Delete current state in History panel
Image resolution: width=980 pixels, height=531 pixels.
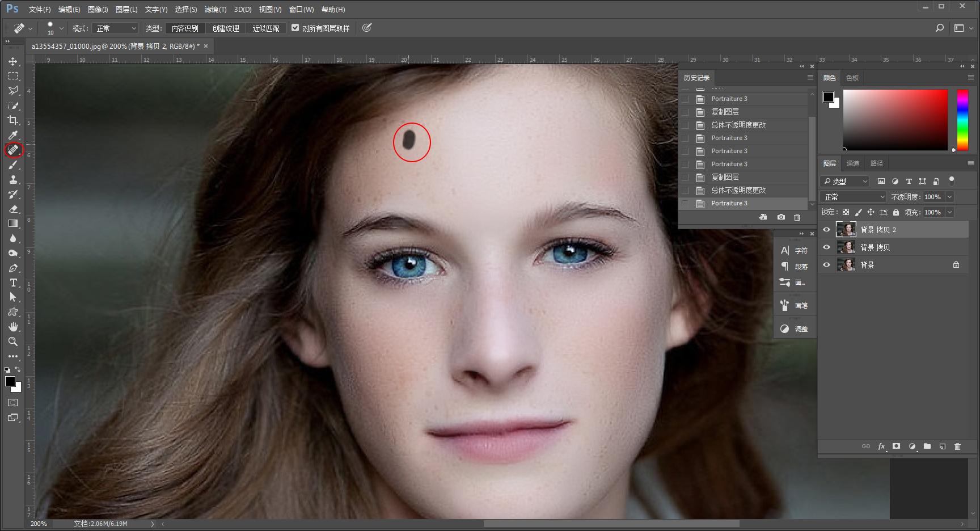point(797,217)
